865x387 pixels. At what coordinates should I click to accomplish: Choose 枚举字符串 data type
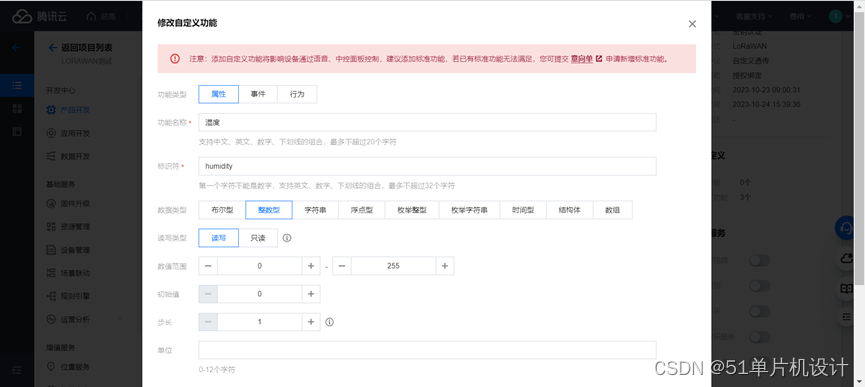(469, 210)
